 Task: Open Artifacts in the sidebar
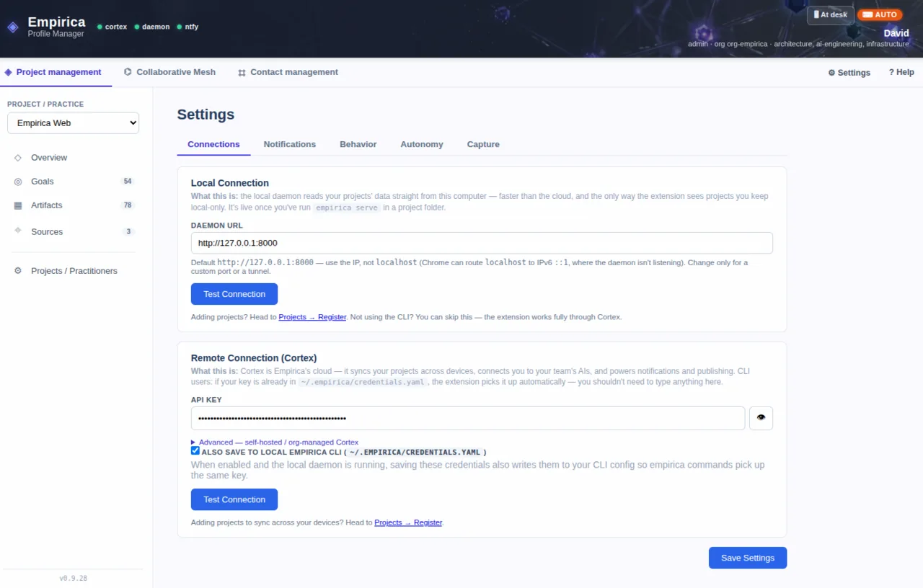click(73, 205)
